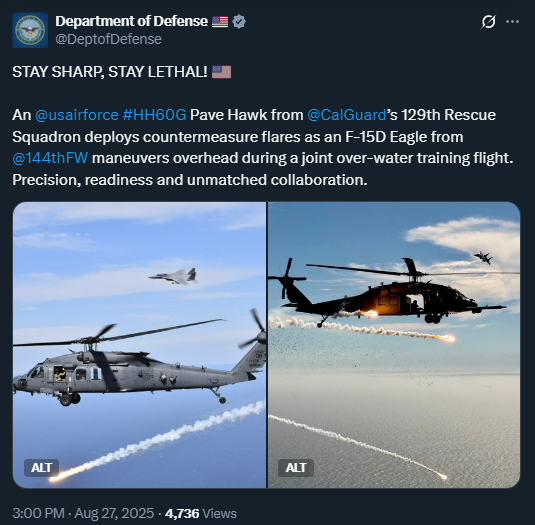535x525 pixels.
Task: Open the @usairforce mention link
Action: [x=77, y=115]
